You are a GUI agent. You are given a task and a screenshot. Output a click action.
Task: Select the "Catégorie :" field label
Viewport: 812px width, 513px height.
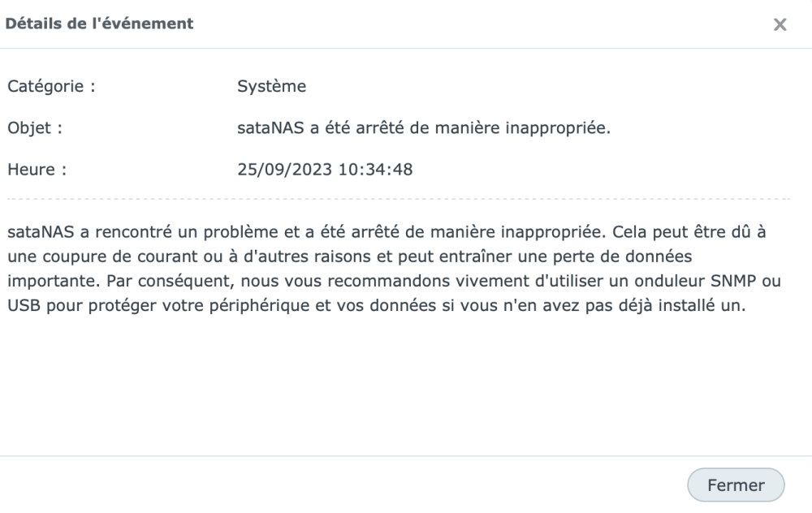coord(52,86)
